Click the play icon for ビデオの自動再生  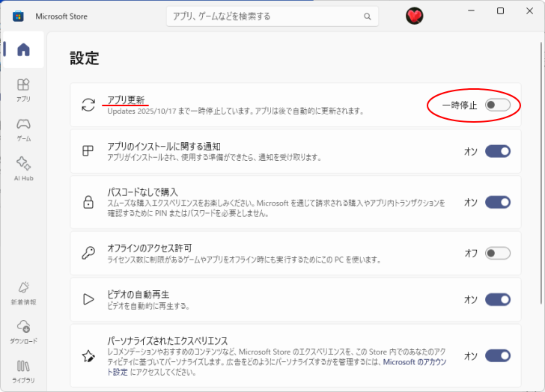coord(88,299)
